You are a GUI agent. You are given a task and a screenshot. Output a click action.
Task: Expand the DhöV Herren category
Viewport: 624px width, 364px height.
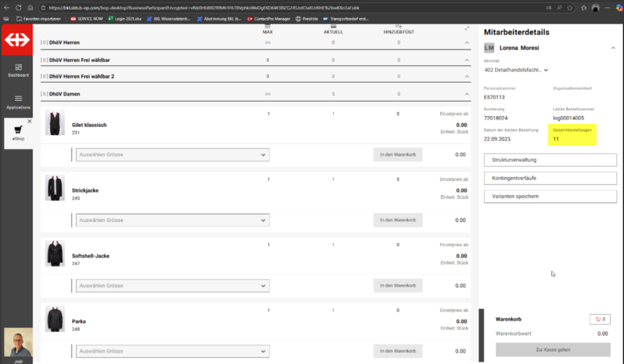pyautogui.click(x=467, y=43)
